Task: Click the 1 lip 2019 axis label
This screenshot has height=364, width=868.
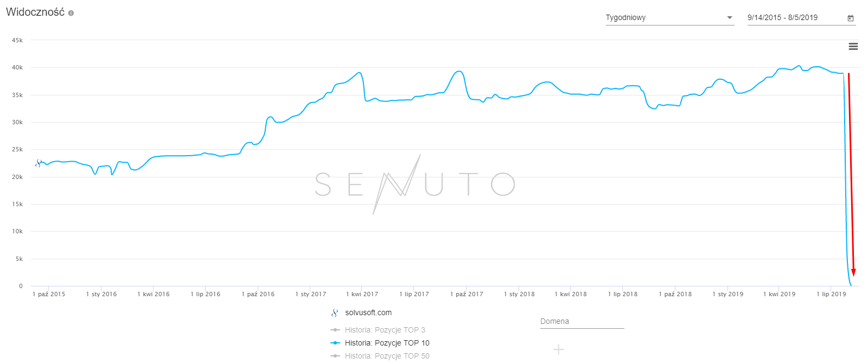Action: [x=831, y=294]
